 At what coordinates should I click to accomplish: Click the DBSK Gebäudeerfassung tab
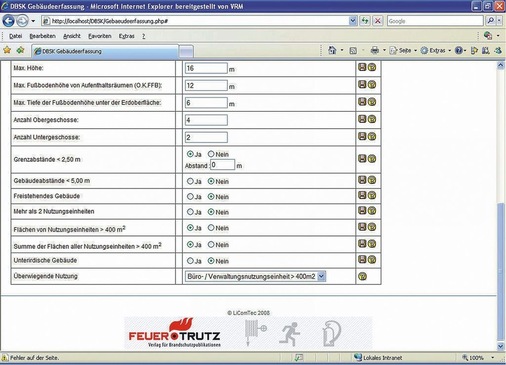105,51
